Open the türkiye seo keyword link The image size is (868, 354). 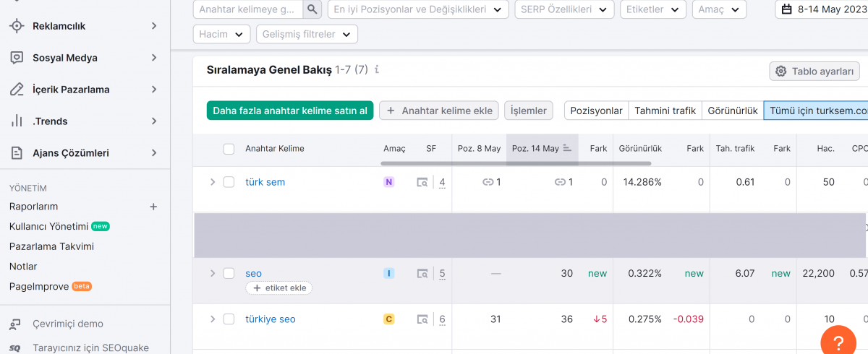[x=270, y=319]
